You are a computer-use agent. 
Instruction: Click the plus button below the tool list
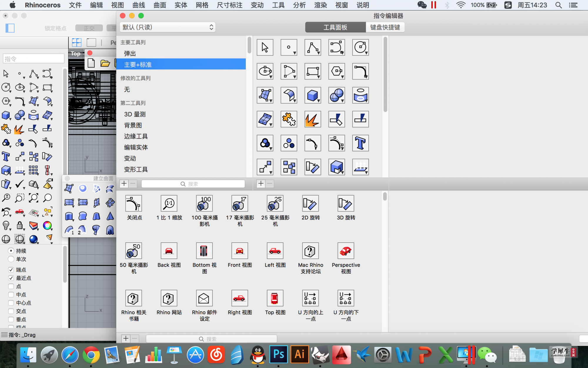tap(124, 184)
